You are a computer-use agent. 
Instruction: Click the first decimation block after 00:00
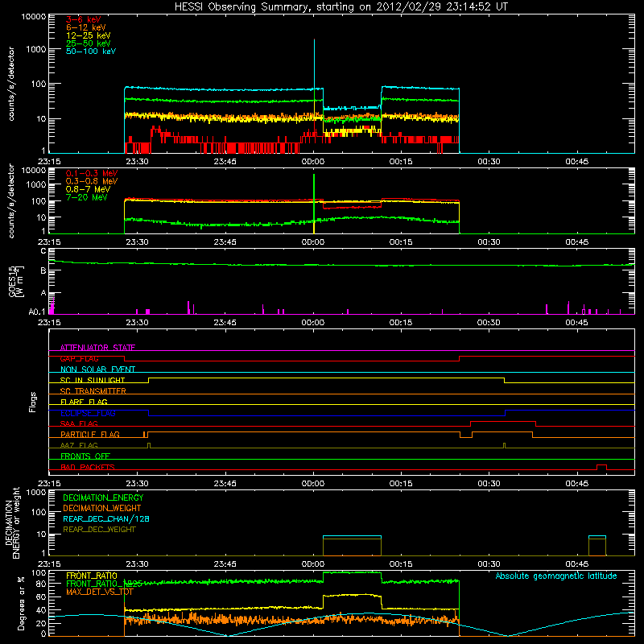tap(352, 546)
